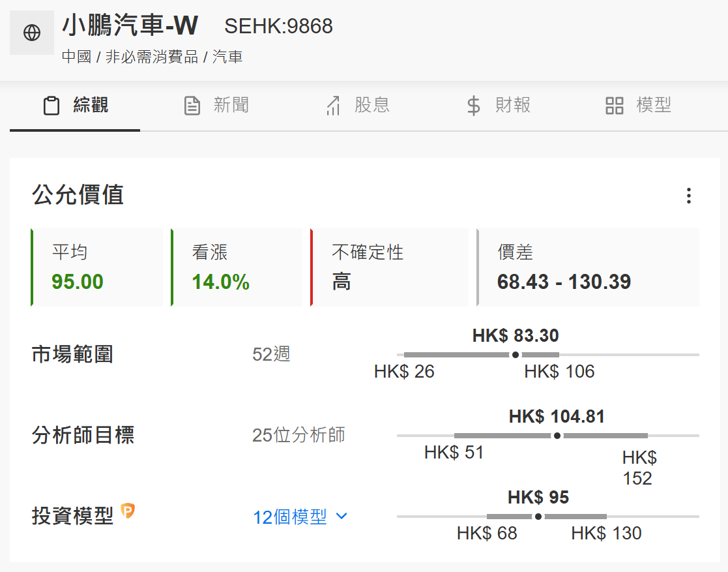This screenshot has height=572, width=728.
Task: Click the investment model slider dot at HK$ 95
Action: pos(538,517)
